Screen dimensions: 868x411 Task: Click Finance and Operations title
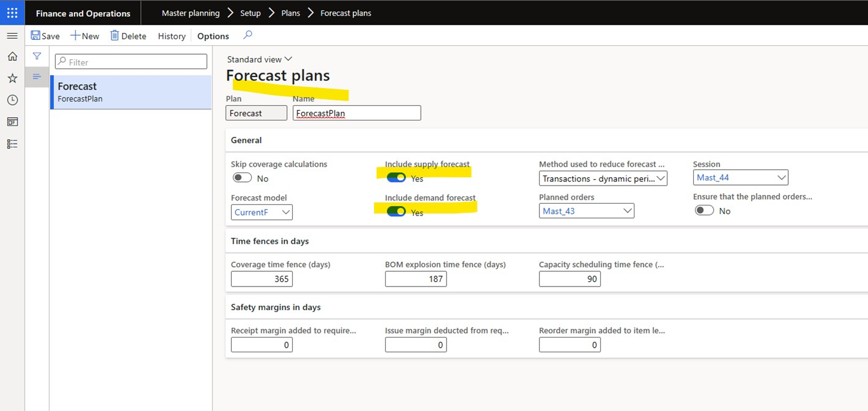(83, 13)
